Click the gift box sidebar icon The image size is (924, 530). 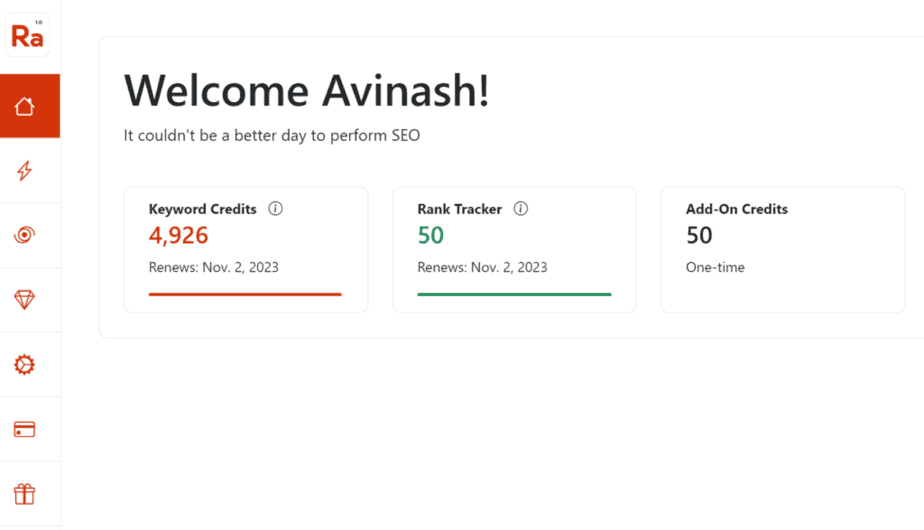tap(24, 494)
